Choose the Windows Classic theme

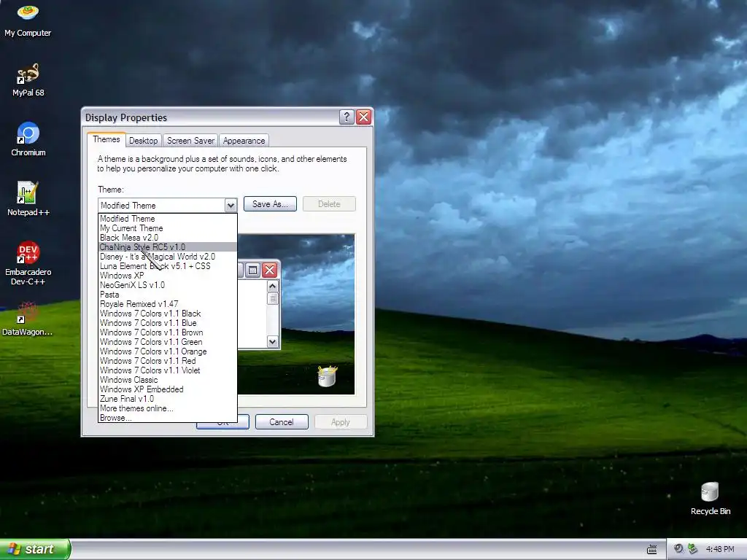click(168, 380)
